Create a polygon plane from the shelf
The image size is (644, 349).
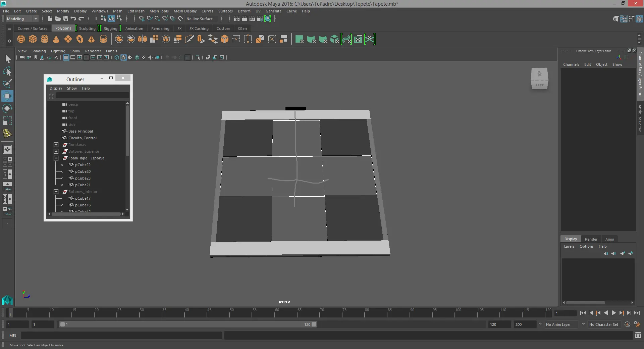point(68,39)
